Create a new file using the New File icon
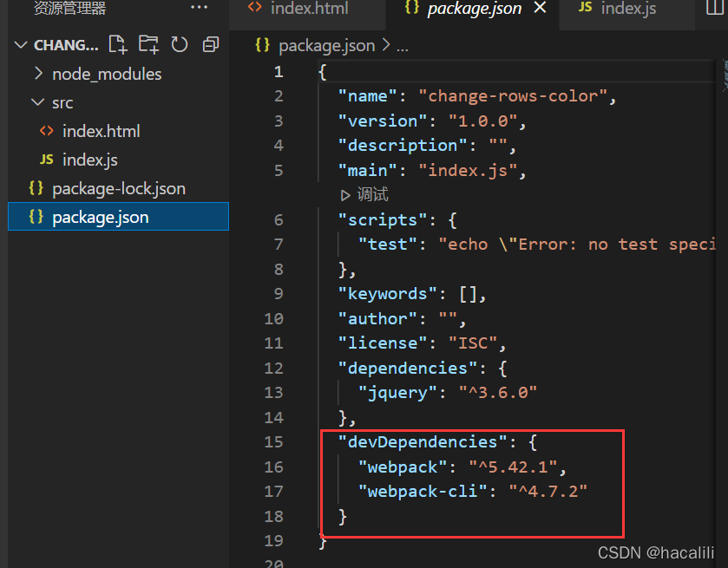The image size is (728, 568). tap(118, 44)
